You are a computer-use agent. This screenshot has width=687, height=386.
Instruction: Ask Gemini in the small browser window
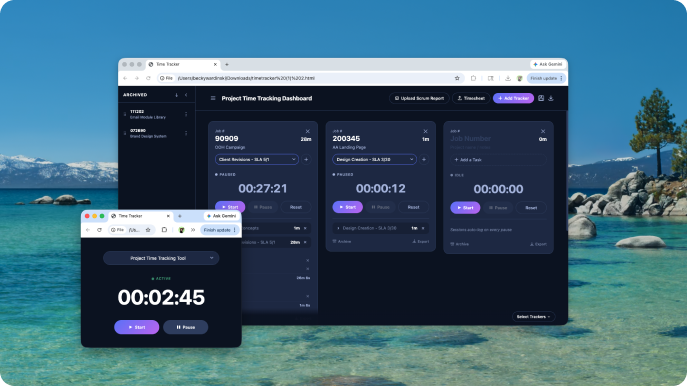coord(222,216)
